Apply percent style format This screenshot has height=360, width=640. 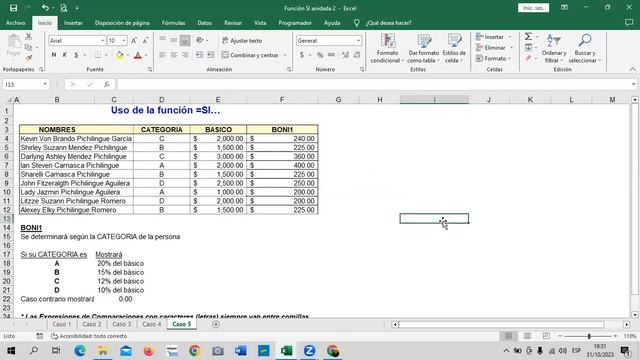[320, 55]
